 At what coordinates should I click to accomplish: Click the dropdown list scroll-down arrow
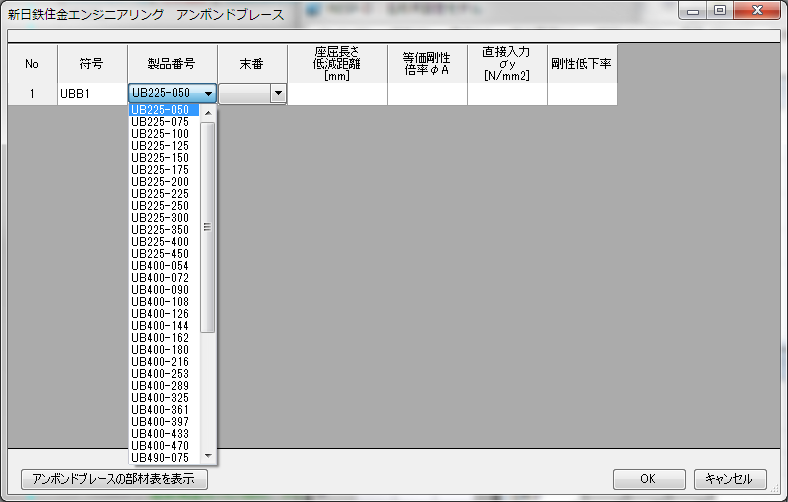pos(208,456)
